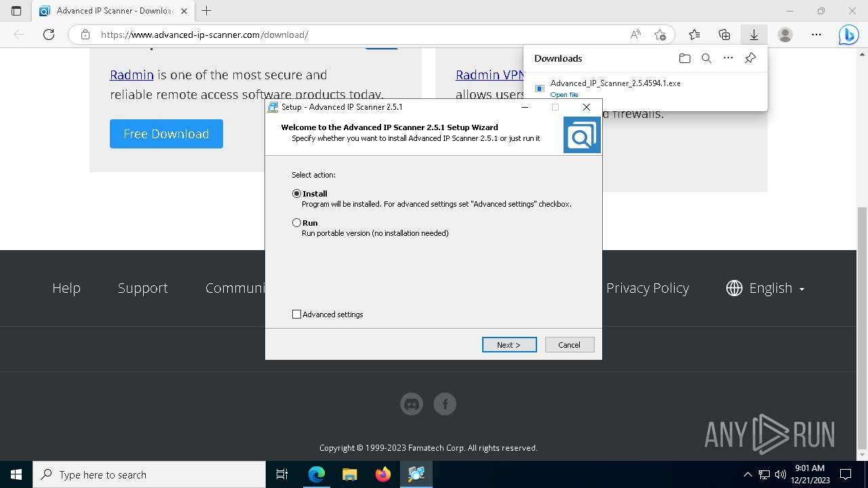Open browser Collections icon
Screen dimensions: 868x488
724,35
